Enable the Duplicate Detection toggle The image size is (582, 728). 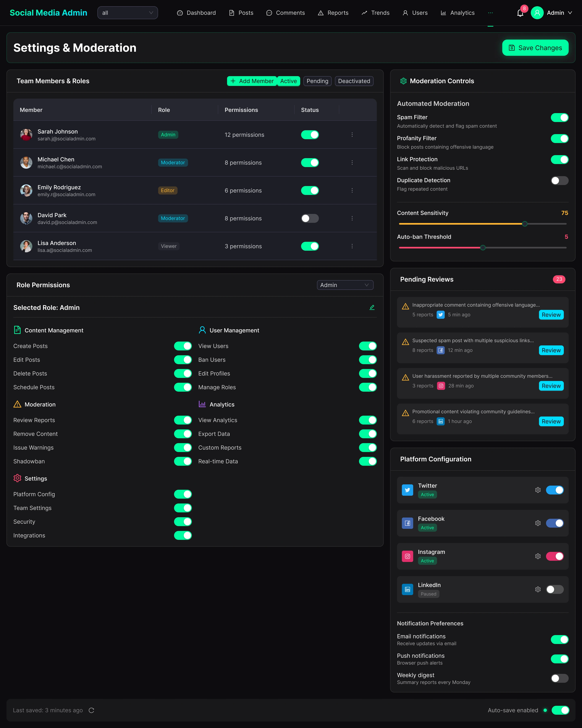tap(559, 181)
